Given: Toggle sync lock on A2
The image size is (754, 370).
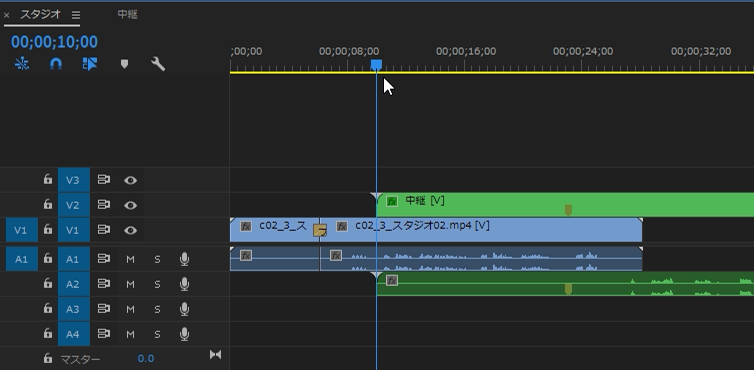Looking at the screenshot, I should [x=104, y=284].
